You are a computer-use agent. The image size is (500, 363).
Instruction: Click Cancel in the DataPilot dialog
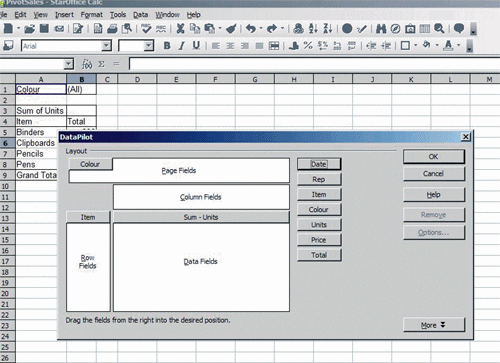(x=433, y=174)
